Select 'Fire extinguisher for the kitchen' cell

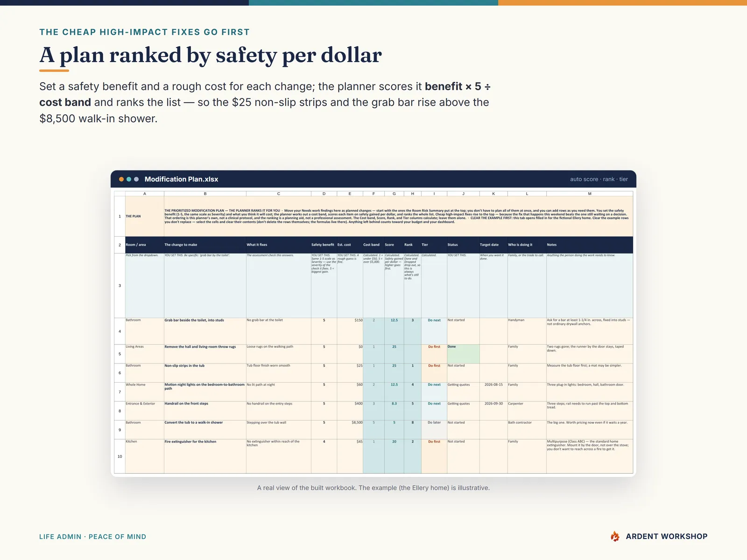pyautogui.click(x=205, y=456)
